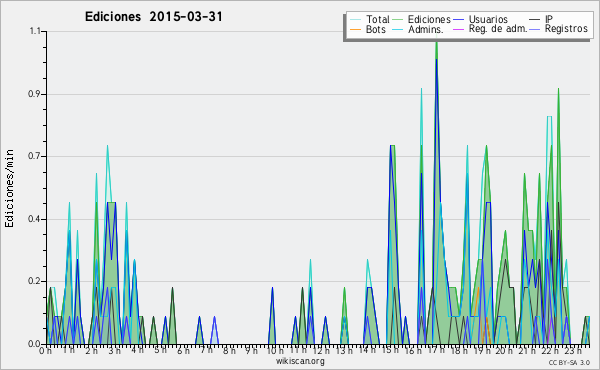Screen dimensions: 600x370
Task: Click the 6 h mark on the time axis
Action: (183, 350)
